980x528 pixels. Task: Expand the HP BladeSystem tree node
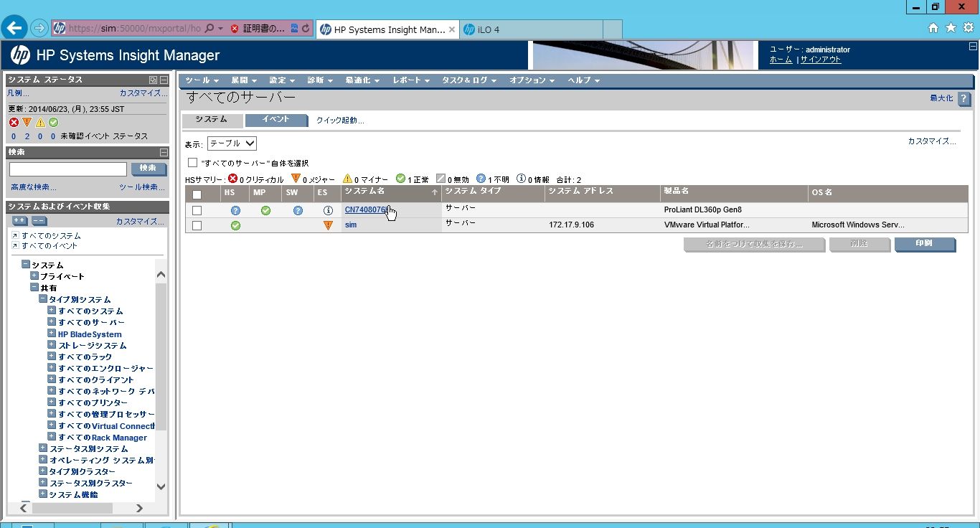coord(52,334)
